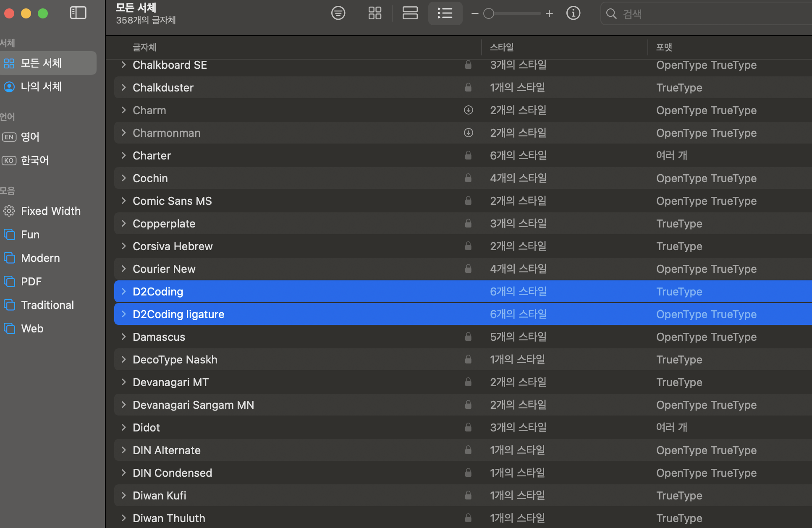The width and height of the screenshot is (812, 528).
Task: Expand Courier New font family
Action: 123,269
